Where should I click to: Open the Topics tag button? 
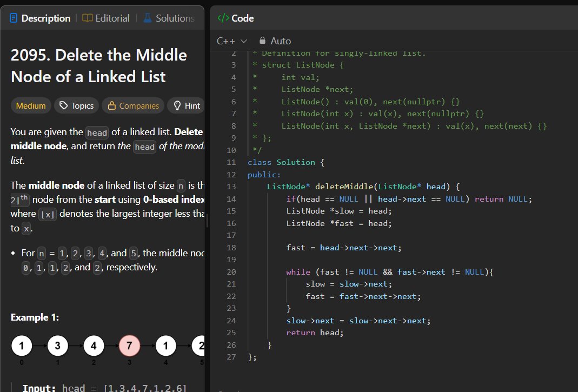[x=77, y=106]
